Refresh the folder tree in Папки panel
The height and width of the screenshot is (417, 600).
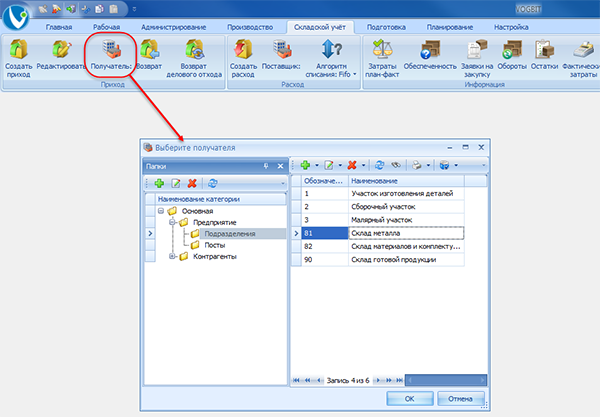click(213, 184)
